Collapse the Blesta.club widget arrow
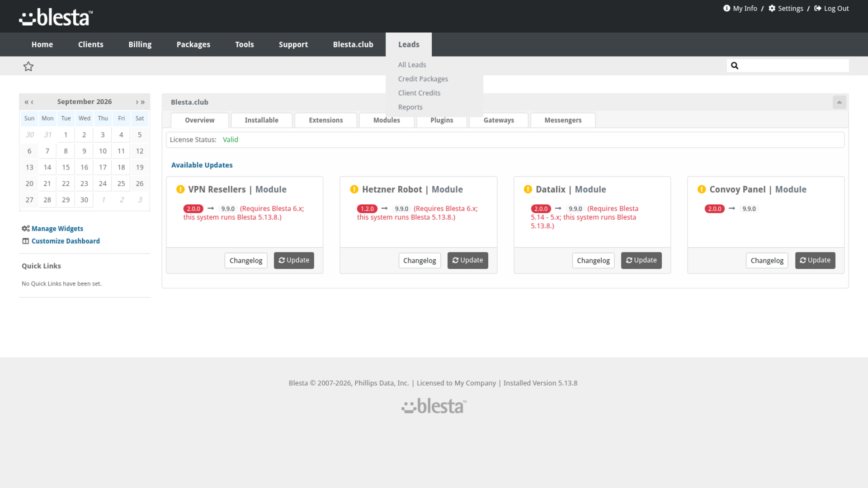868x488 pixels. [x=839, y=102]
